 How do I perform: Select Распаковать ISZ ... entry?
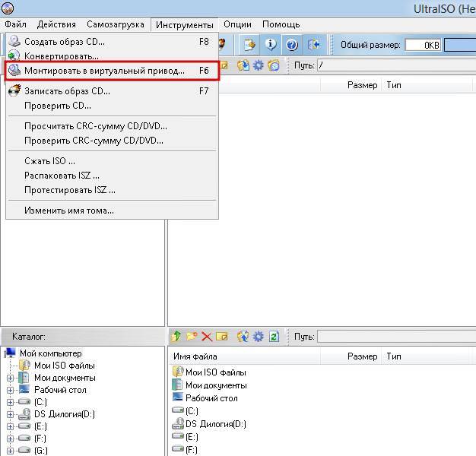pyautogui.click(x=112, y=176)
